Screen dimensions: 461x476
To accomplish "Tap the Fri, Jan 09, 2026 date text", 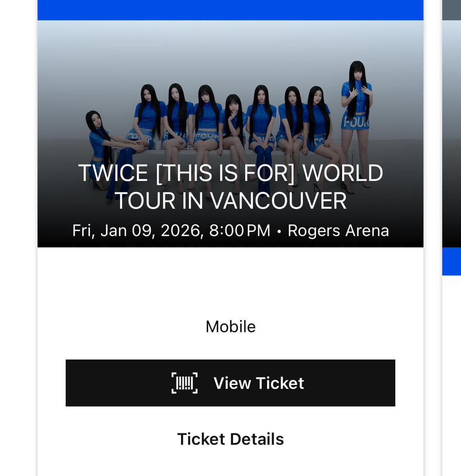I will click(136, 230).
